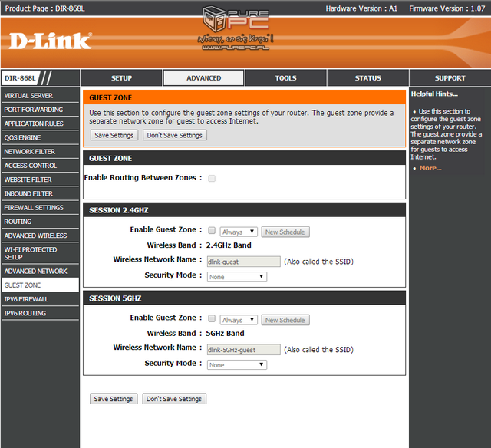Image resolution: width=491 pixels, height=448 pixels.
Task: Select Access Control in sidebar
Action: (x=40, y=166)
